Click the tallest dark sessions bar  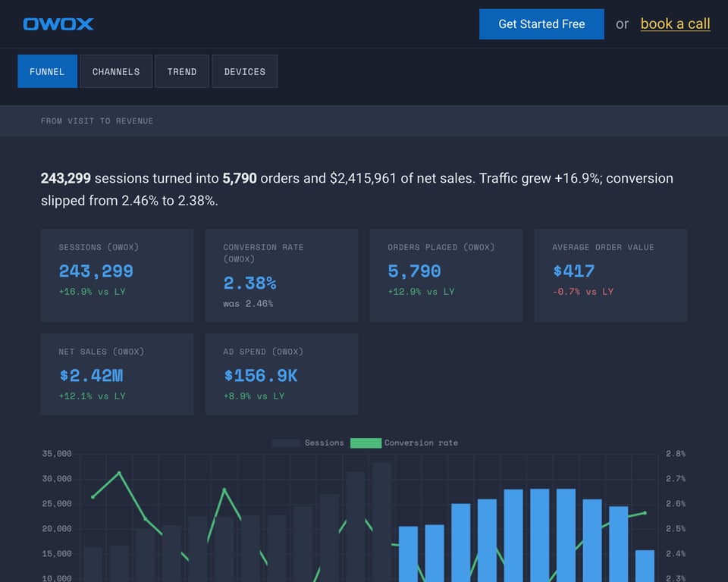[x=381, y=522]
